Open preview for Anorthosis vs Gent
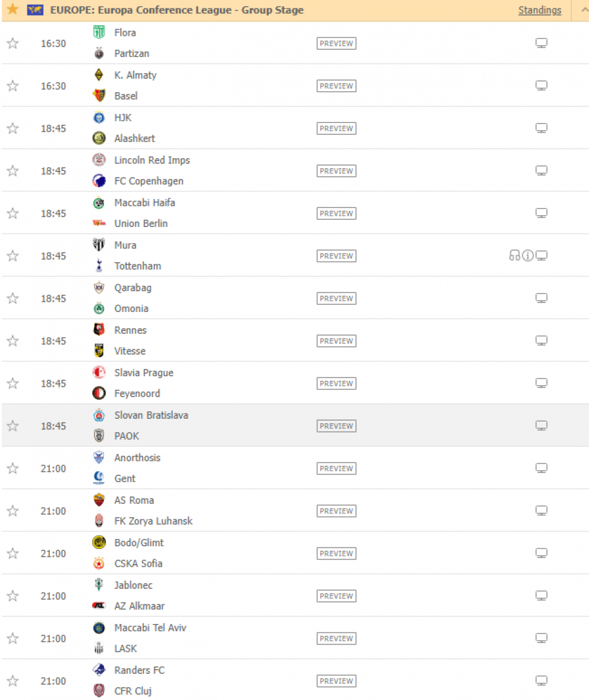 pos(336,468)
